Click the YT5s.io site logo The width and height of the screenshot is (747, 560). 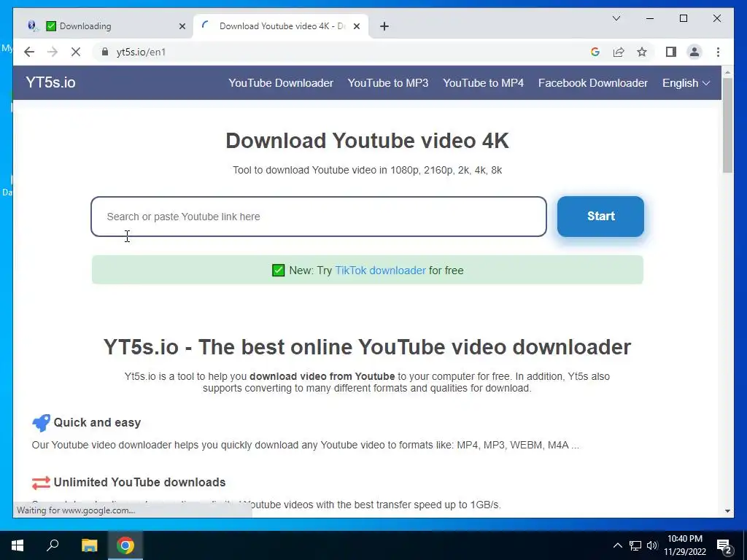(x=50, y=82)
